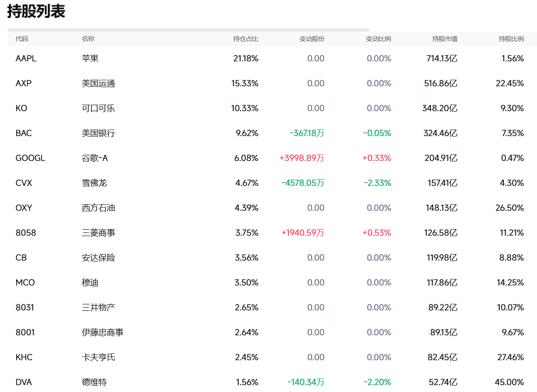Click the 516.86亿 market value cell
Viewport: 537px width, 392px height.
tap(441, 83)
